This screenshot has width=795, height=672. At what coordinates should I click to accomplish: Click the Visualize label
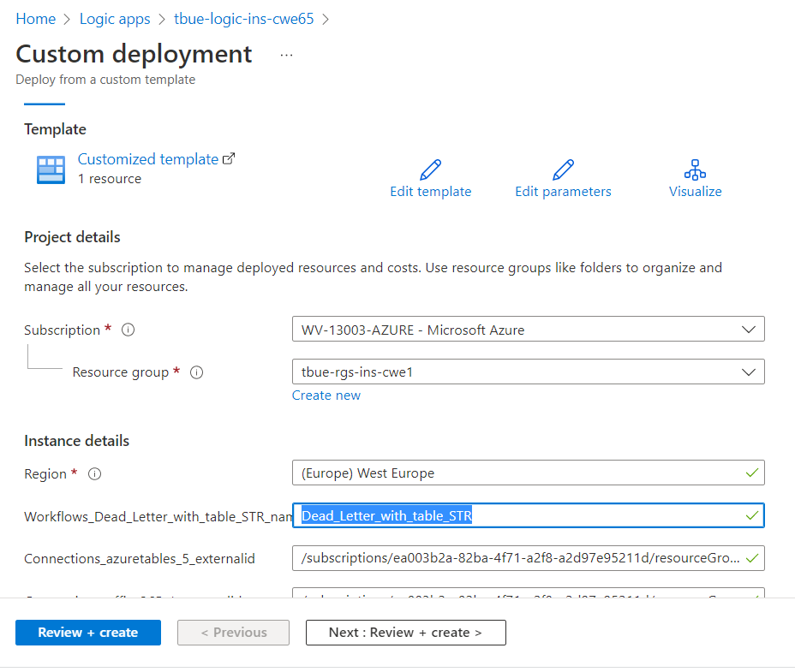pyautogui.click(x=695, y=192)
